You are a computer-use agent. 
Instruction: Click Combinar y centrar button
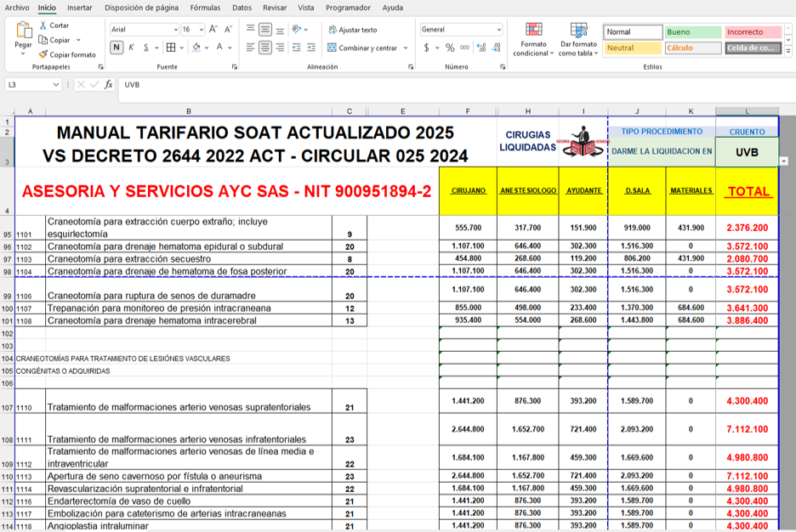pos(362,48)
